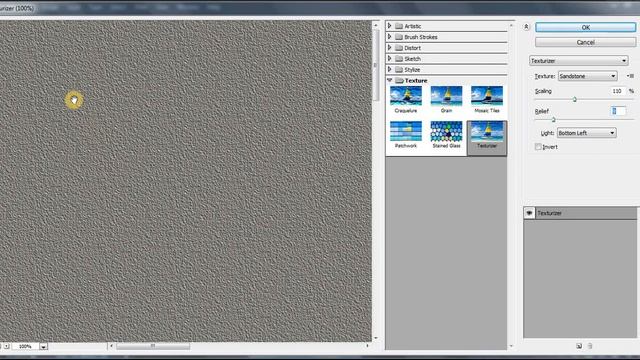
Task: Click preview horizontal scrollbar right arrow
Action: pos(367,346)
